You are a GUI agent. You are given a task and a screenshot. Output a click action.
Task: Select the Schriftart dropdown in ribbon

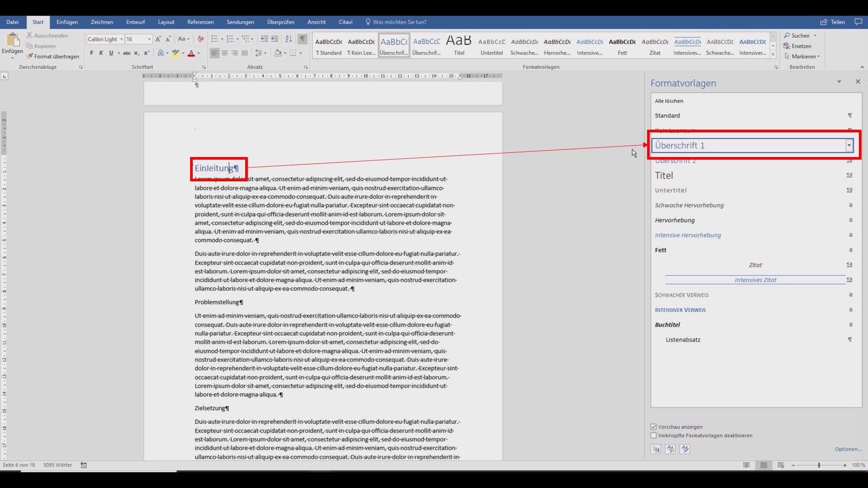point(120,39)
